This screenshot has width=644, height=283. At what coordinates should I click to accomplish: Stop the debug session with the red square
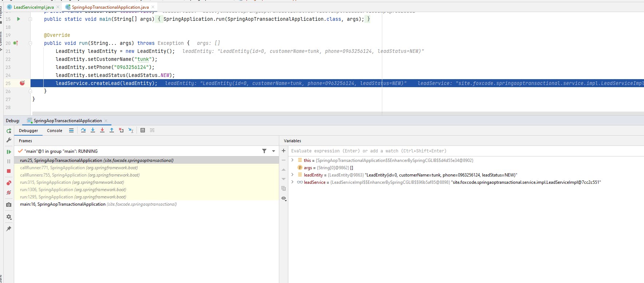point(9,171)
